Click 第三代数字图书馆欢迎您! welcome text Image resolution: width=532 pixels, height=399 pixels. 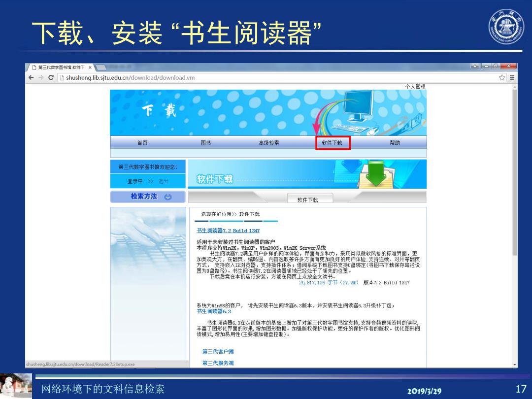(148, 167)
